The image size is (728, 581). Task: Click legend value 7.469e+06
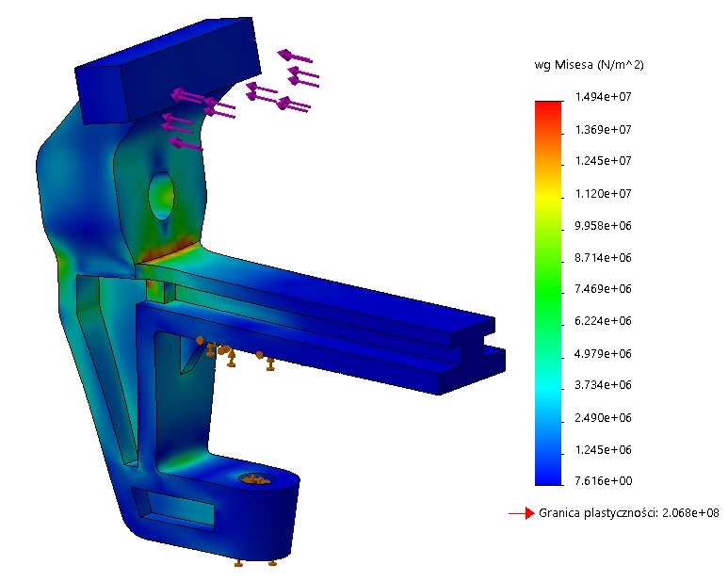tap(603, 289)
